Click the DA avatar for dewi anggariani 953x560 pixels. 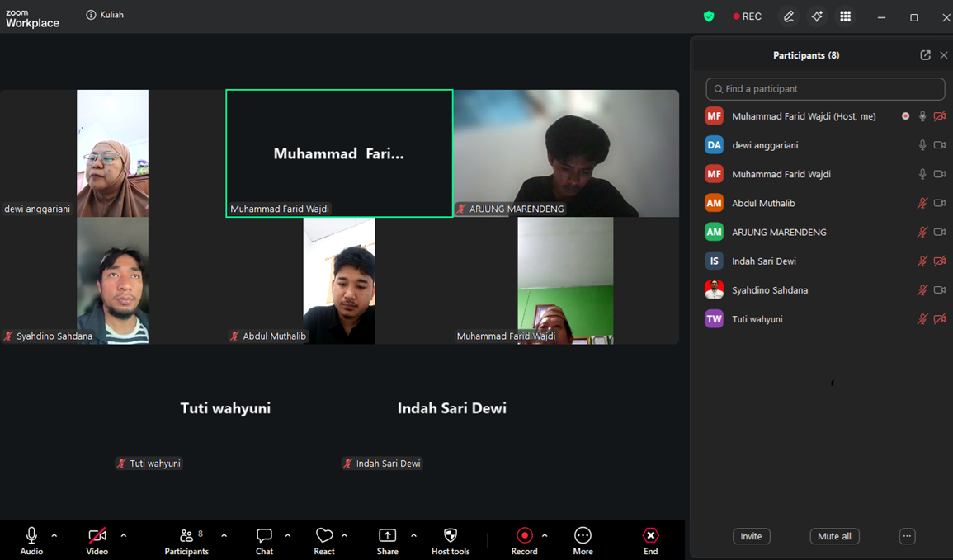point(715,145)
